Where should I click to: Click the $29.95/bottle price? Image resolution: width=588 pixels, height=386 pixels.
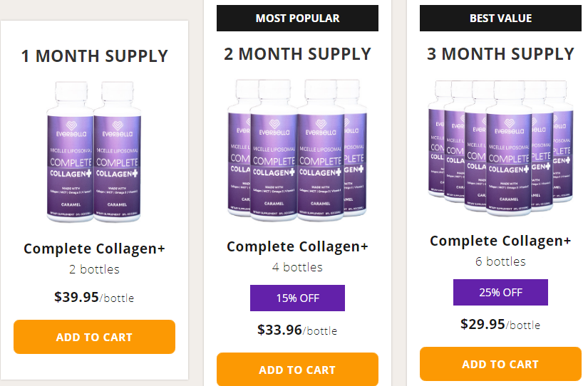coord(500,324)
